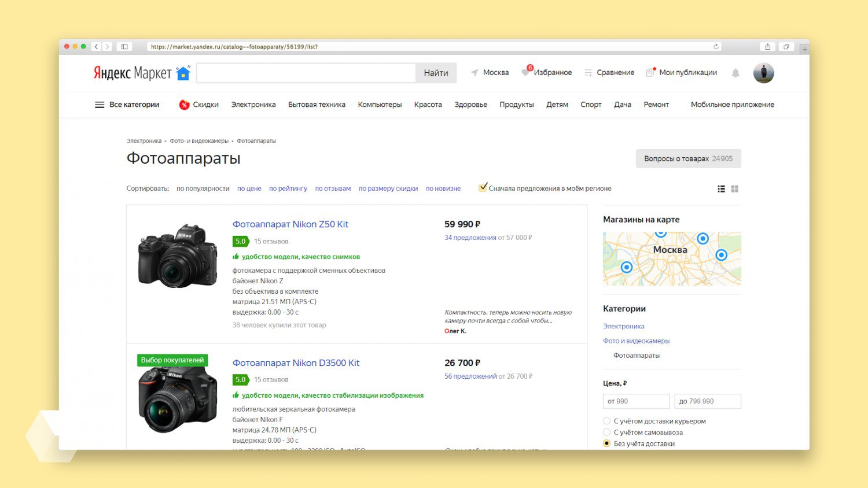The image size is (868, 488).
Task: Click breadcrumb Электроника
Action: pos(144,141)
